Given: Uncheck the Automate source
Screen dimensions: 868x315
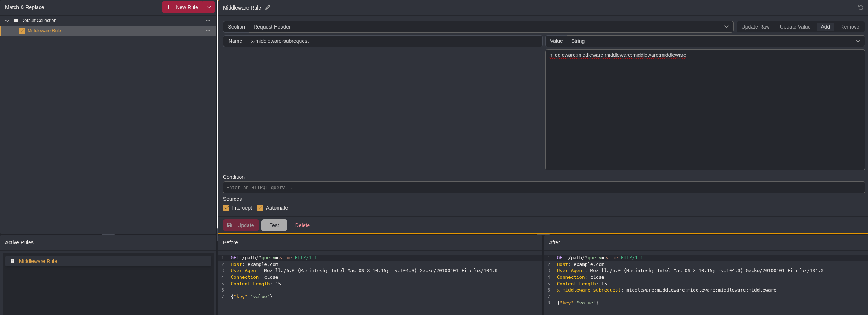Looking at the screenshot, I should 260,208.
